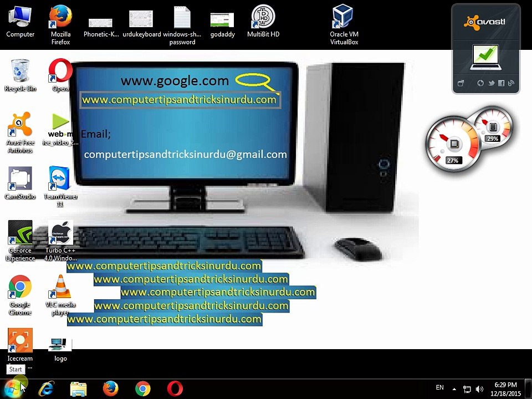
Task: Click CPU meter gauge showing 27%
Action: (453, 144)
